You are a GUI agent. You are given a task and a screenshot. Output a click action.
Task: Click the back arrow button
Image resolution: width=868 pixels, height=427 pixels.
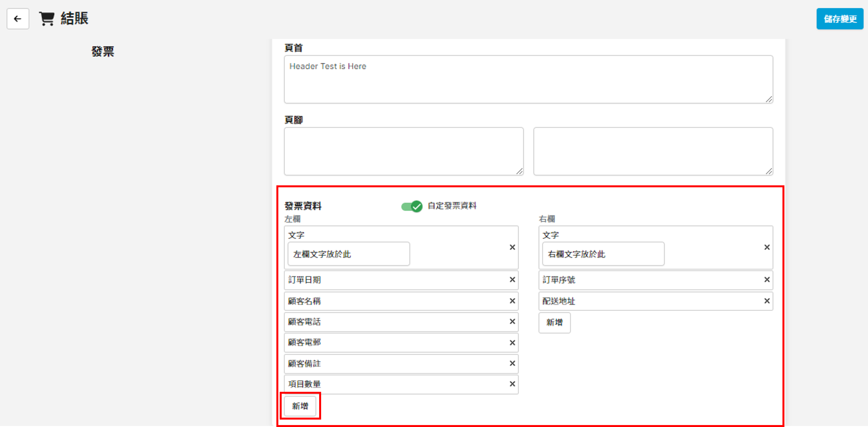pos(18,19)
